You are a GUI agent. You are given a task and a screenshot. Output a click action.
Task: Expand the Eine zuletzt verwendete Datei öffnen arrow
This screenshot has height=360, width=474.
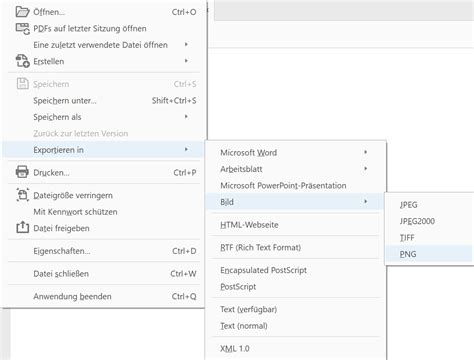click(x=186, y=44)
